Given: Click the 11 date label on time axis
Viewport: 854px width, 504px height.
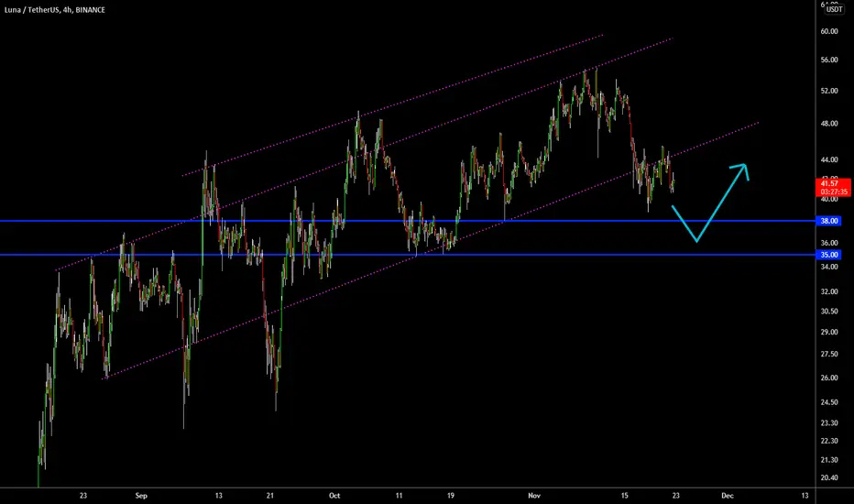Looking at the screenshot, I should click(399, 496).
